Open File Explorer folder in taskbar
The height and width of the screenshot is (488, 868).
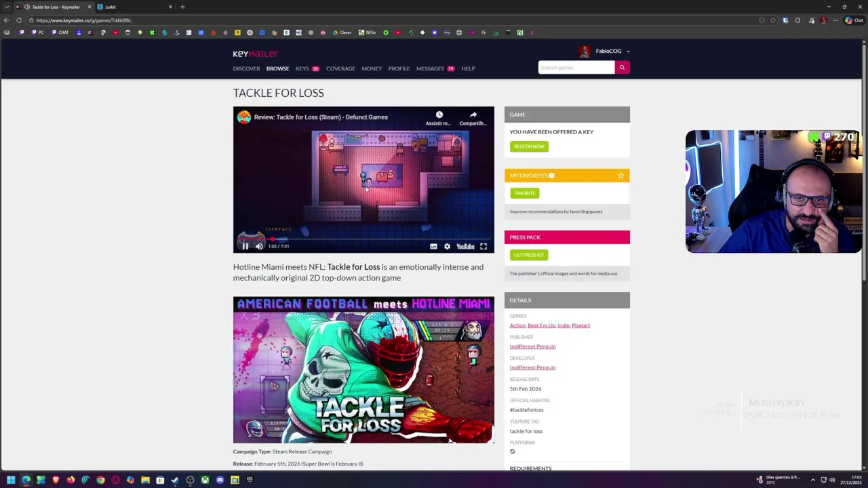pyautogui.click(x=145, y=480)
